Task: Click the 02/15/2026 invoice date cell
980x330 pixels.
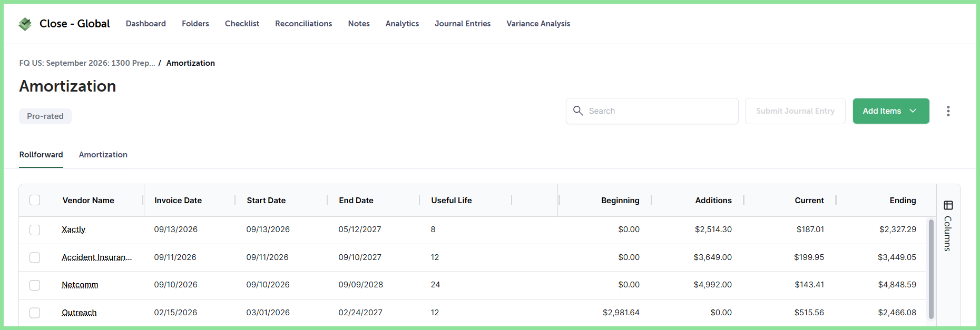Action: pos(175,313)
